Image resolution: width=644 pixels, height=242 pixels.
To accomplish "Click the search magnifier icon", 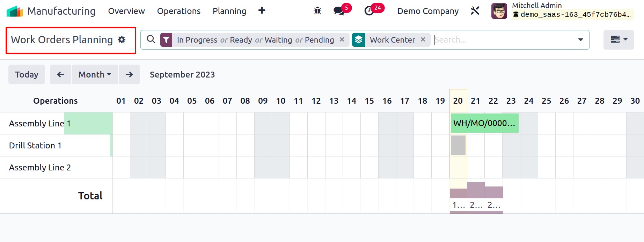I will (151, 39).
